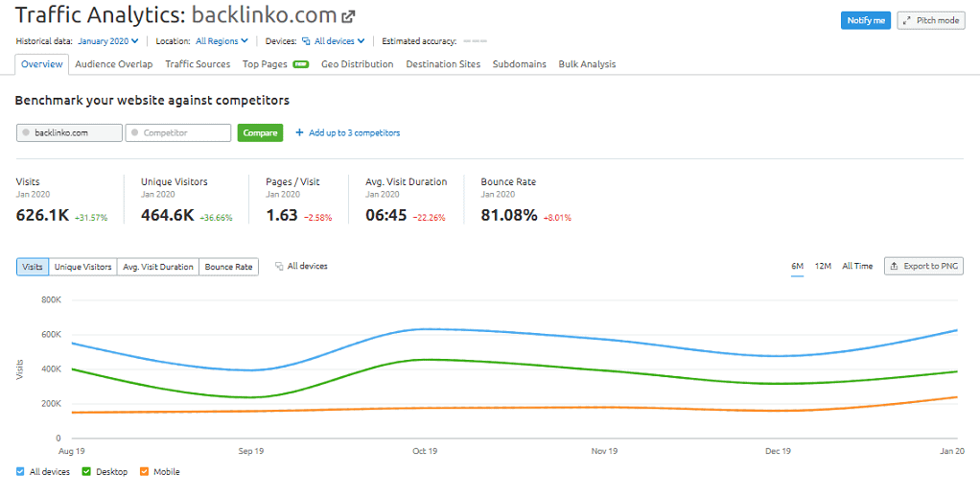Switch to the Destination Sites tab
The height and width of the screenshot is (499, 980).
tap(443, 63)
